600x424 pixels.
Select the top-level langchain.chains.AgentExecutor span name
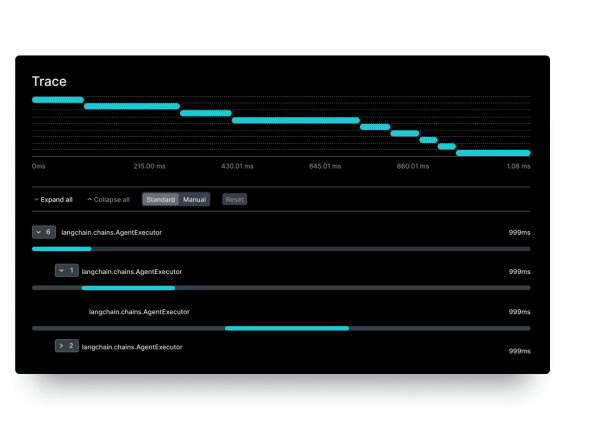[111, 232]
